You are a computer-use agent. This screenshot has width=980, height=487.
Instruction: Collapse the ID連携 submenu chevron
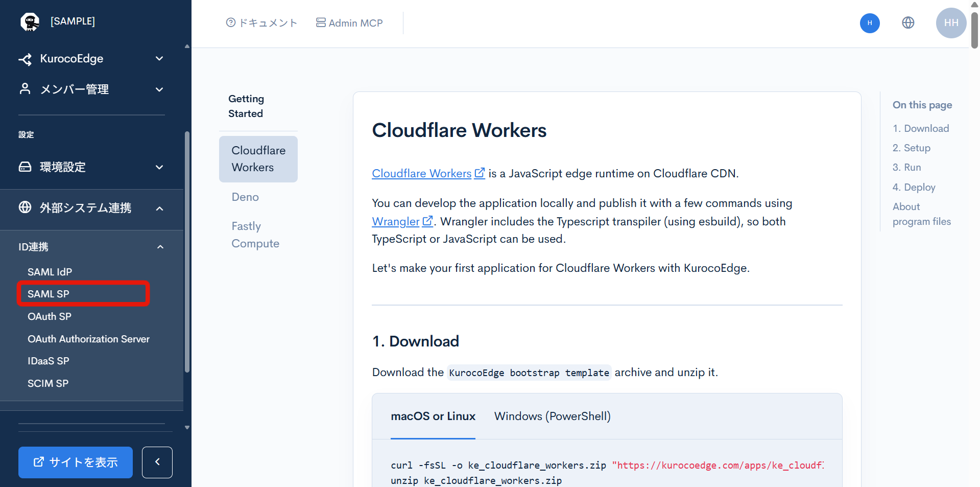[160, 247]
